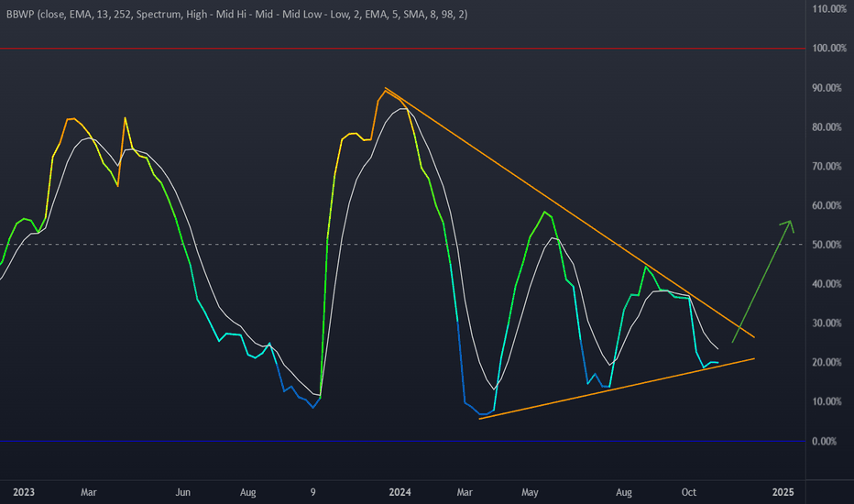Select the Jun time axis label
The image size is (854, 504).
point(183,492)
